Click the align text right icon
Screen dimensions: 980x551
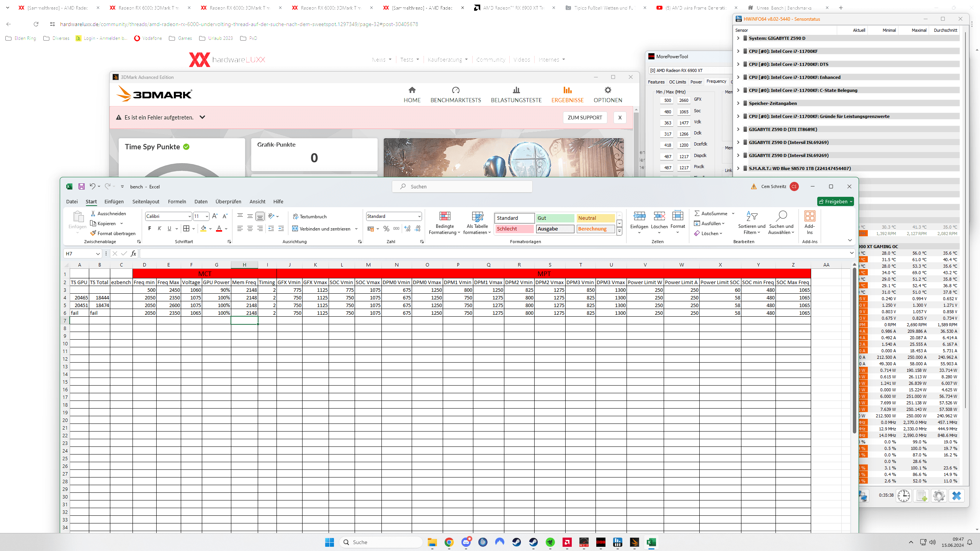pos(260,229)
